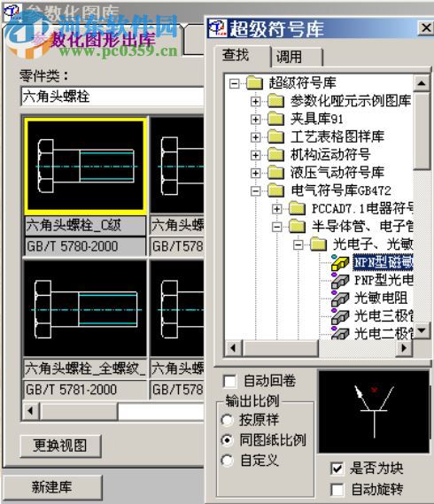Click the 夹具库91 folder icon
Viewport: 434px width, 504px height.
(276, 120)
